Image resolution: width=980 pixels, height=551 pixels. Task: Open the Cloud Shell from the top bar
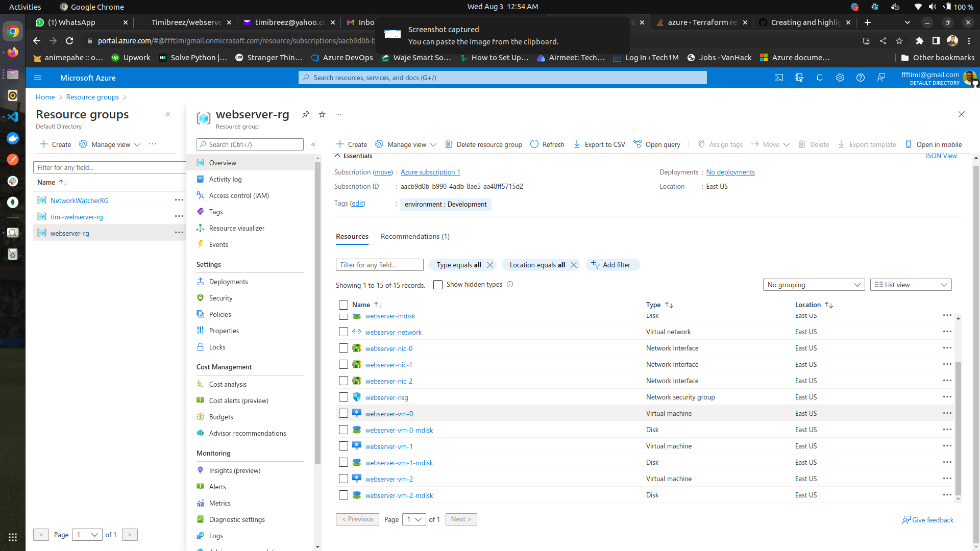click(x=779, y=78)
